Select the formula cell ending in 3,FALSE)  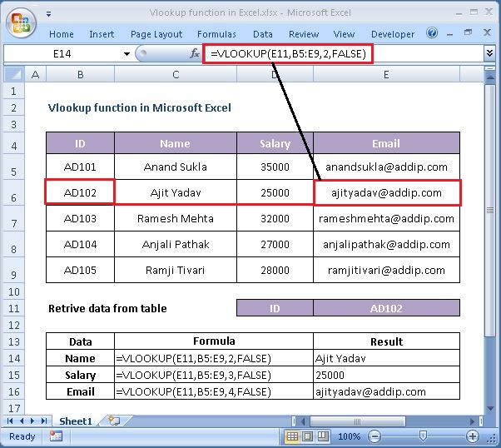point(214,375)
